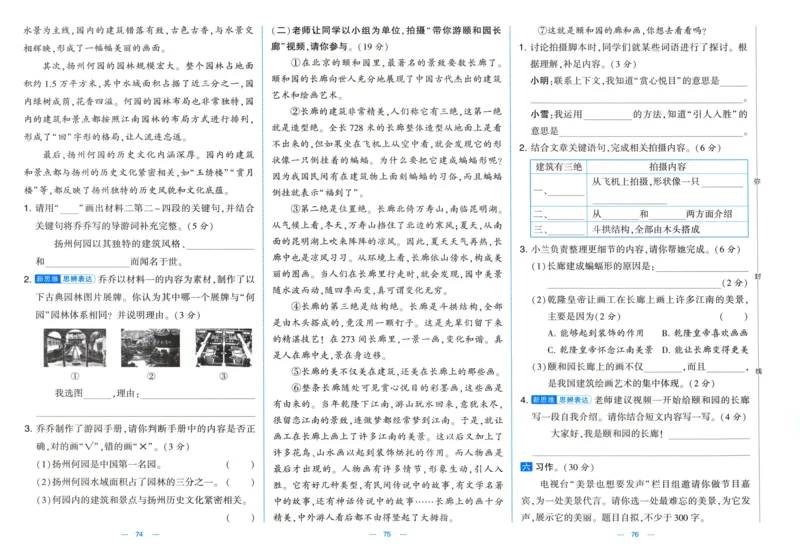Click the answer brackets after 主要是因为(2分)

tap(733, 316)
